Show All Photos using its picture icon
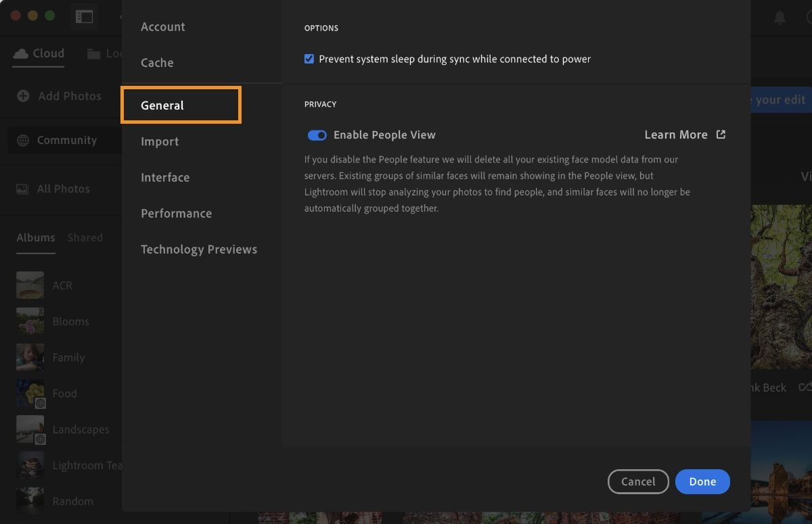The image size is (812, 524). coord(22,189)
